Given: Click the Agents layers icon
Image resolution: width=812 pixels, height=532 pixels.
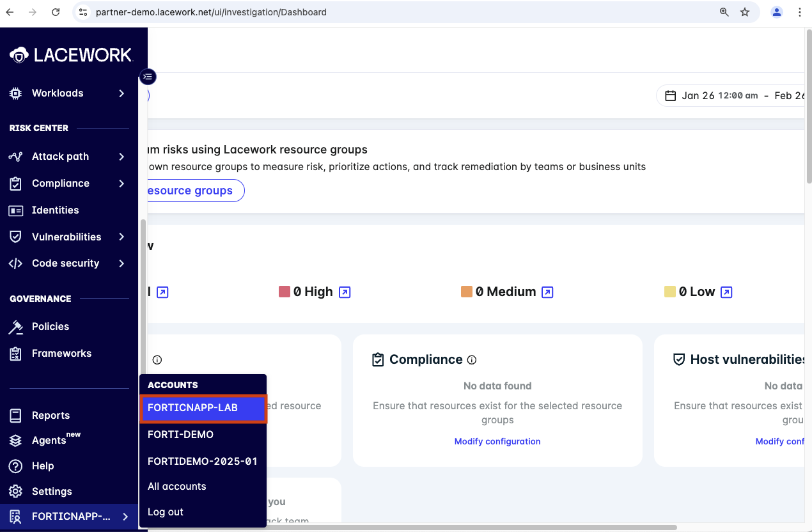Looking at the screenshot, I should click(x=15, y=441).
